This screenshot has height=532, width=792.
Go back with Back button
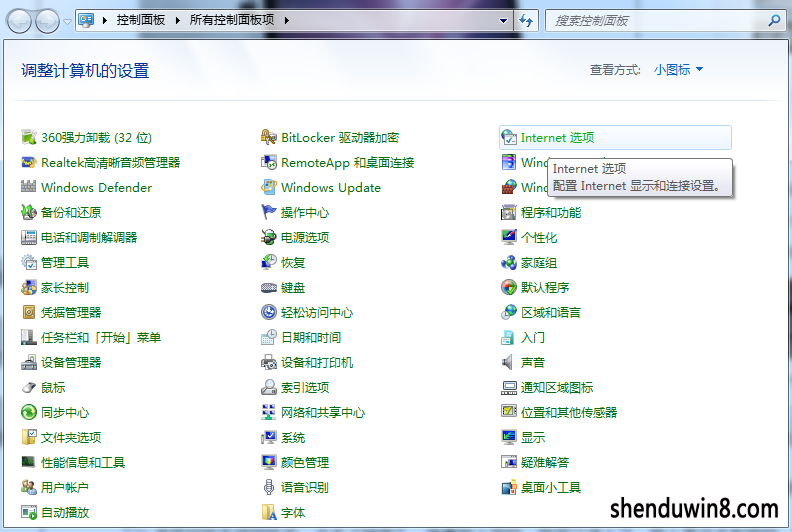pyautogui.click(x=20, y=21)
